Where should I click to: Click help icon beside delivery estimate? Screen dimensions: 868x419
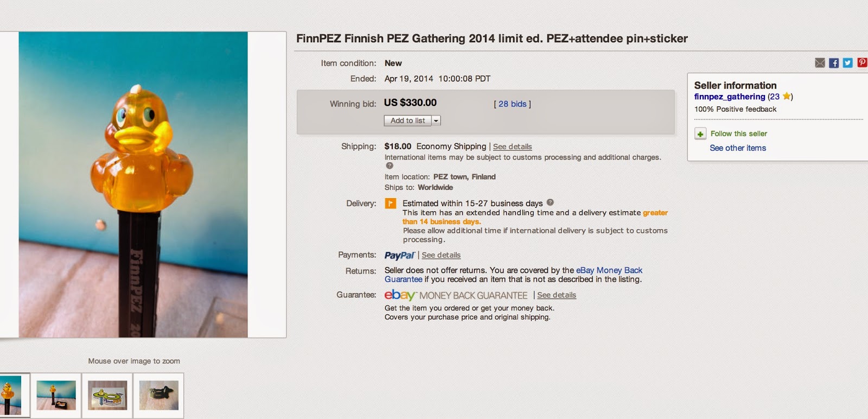(x=550, y=202)
